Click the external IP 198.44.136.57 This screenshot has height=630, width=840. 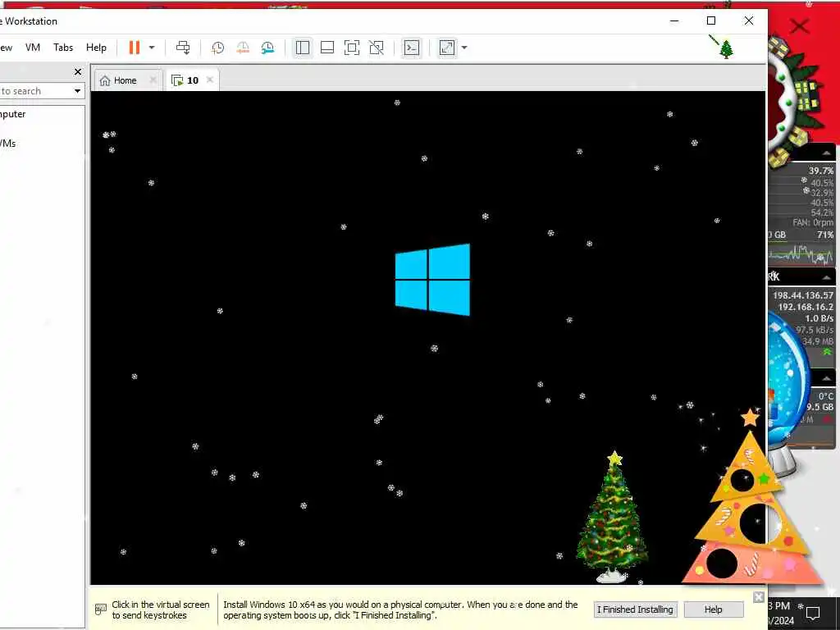(x=803, y=295)
